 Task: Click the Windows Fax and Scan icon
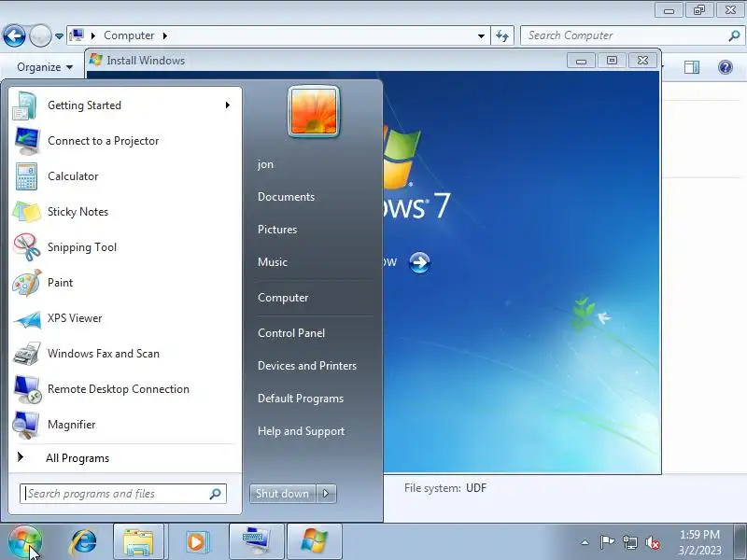27,354
